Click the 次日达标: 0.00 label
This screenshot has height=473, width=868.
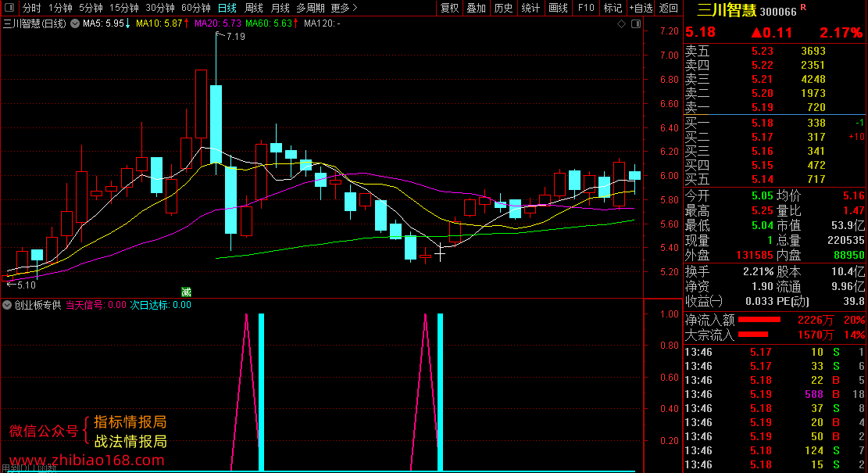click(x=160, y=305)
